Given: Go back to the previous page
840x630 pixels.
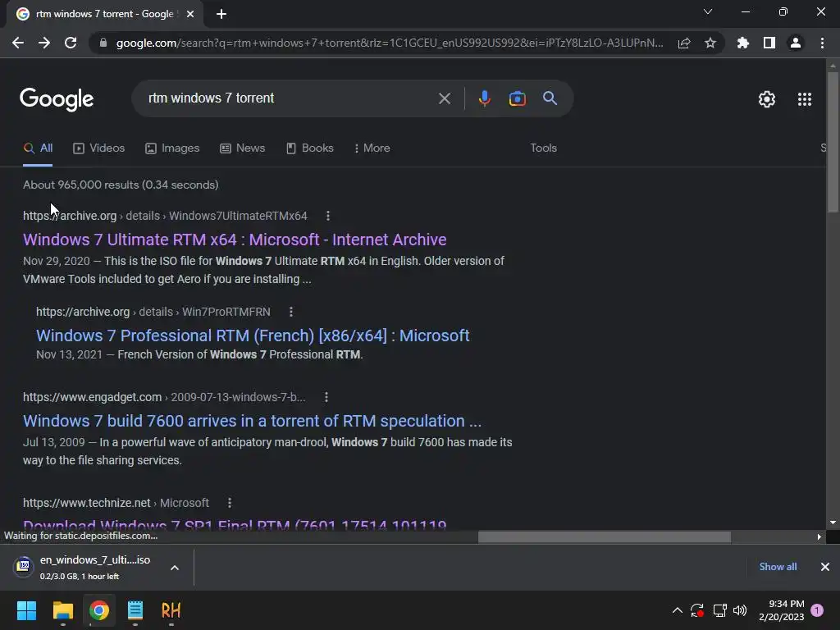Looking at the screenshot, I should 18,43.
